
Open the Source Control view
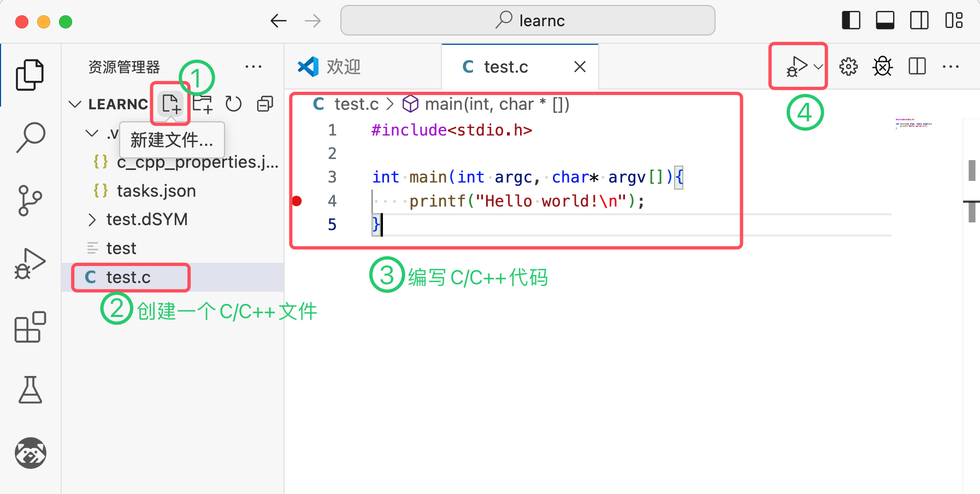pyautogui.click(x=31, y=201)
